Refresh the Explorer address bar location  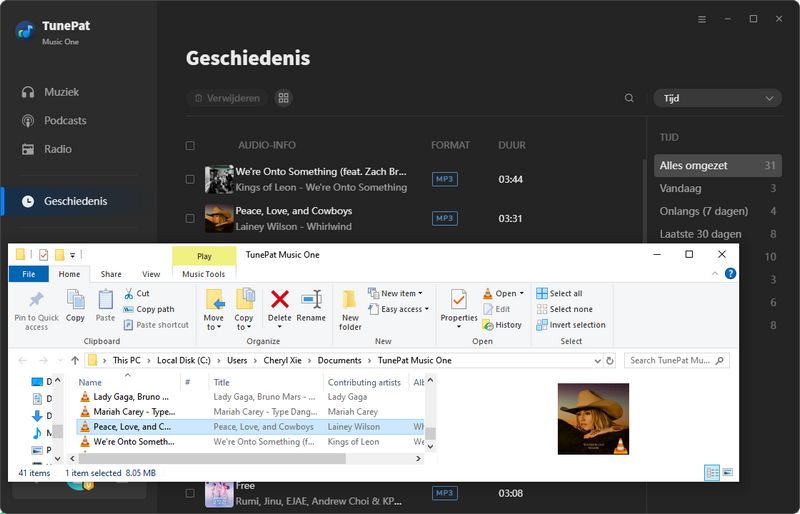(x=610, y=360)
